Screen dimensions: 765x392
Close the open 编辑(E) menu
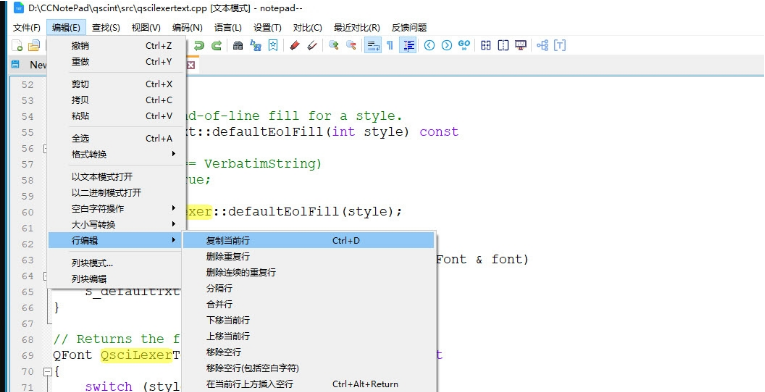(66, 28)
